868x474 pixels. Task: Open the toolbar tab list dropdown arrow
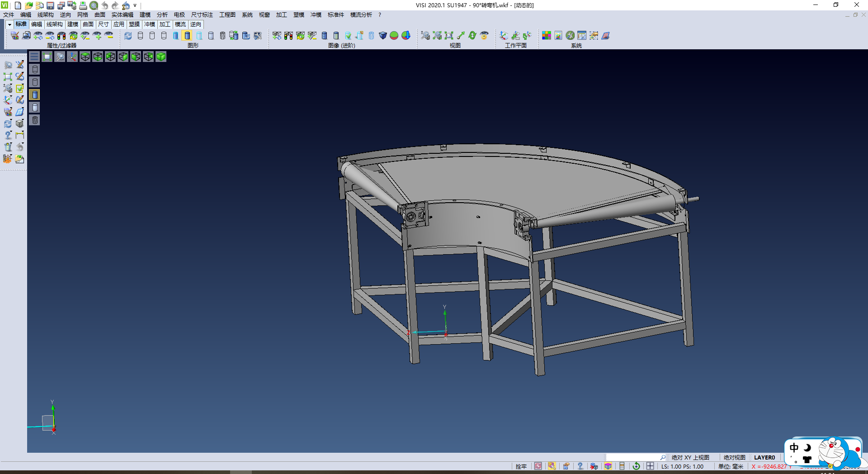tap(9, 24)
